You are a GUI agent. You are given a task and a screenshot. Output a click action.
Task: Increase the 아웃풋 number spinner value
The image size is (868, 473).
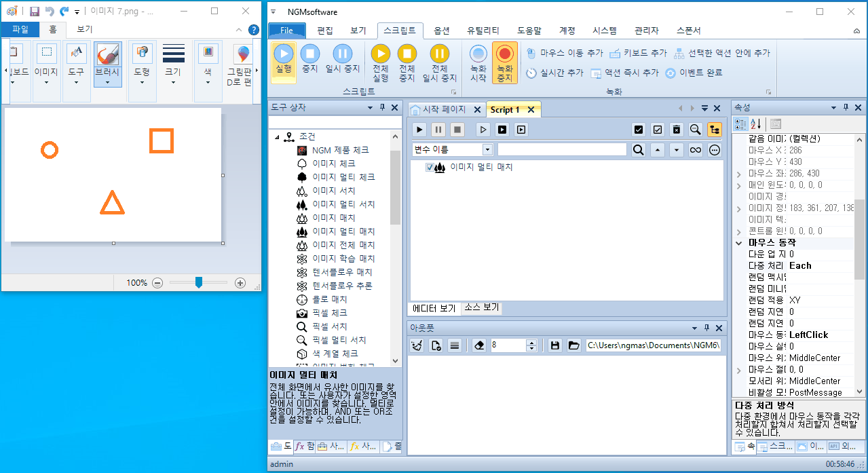[532, 342]
